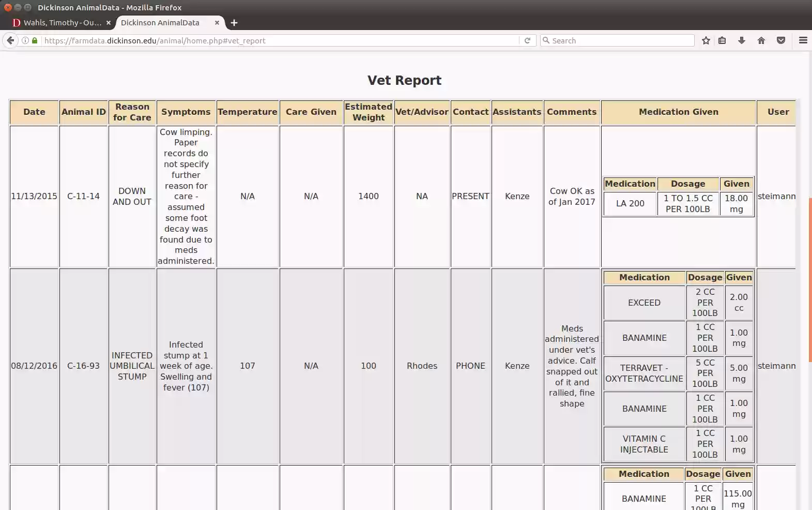Click the VITAMIN C INJECTABLE cell
This screenshot has height=510, width=812.
pyautogui.click(x=644, y=444)
